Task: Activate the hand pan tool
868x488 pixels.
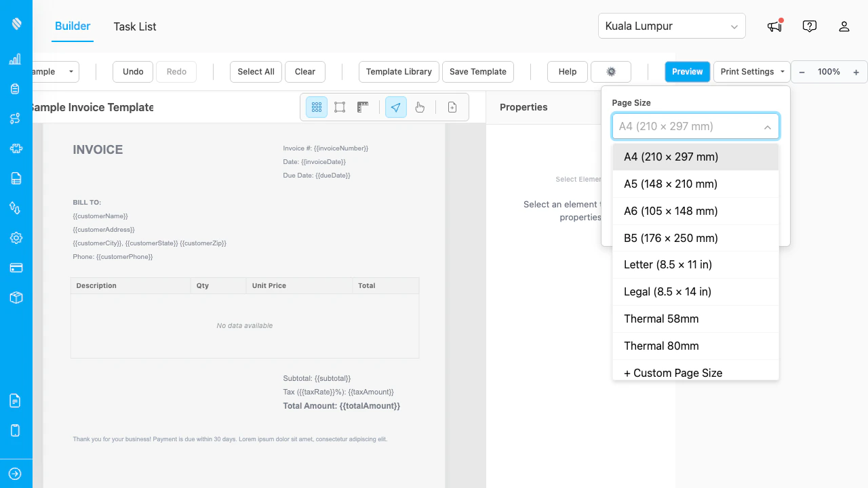Action: coord(420,106)
